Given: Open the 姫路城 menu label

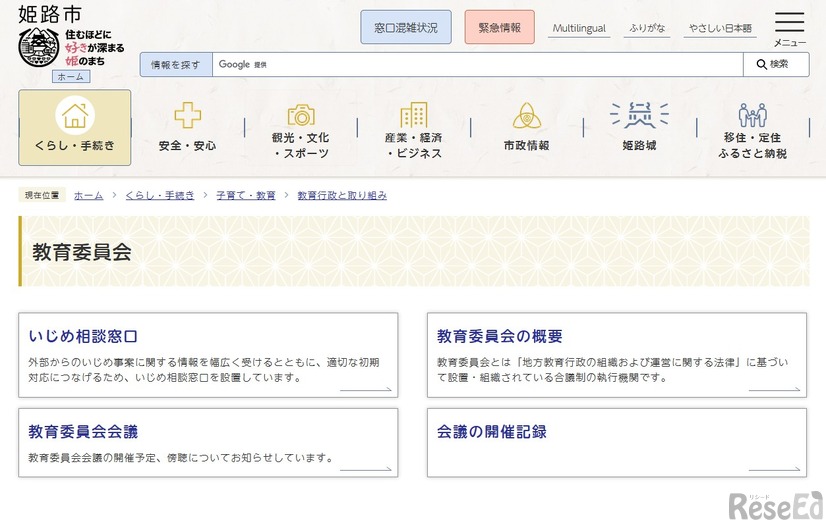Looking at the screenshot, I should coord(639,146).
